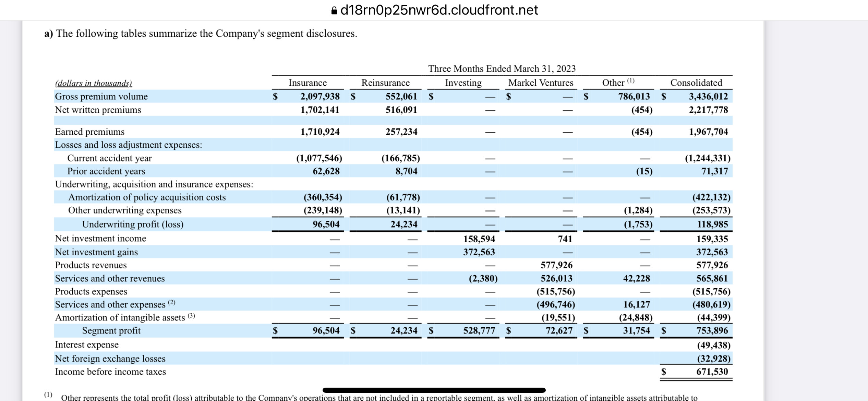
Task: Select Consolidated earned premiums 1,967,704
Action: click(708, 132)
